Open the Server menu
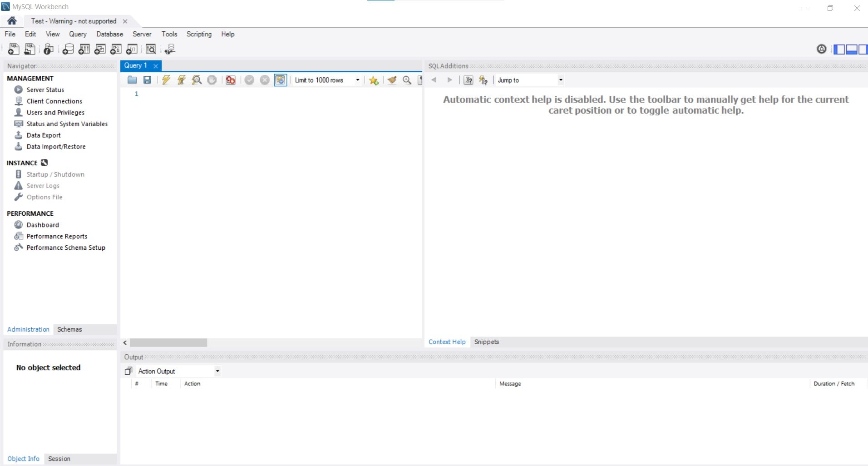 tap(142, 34)
